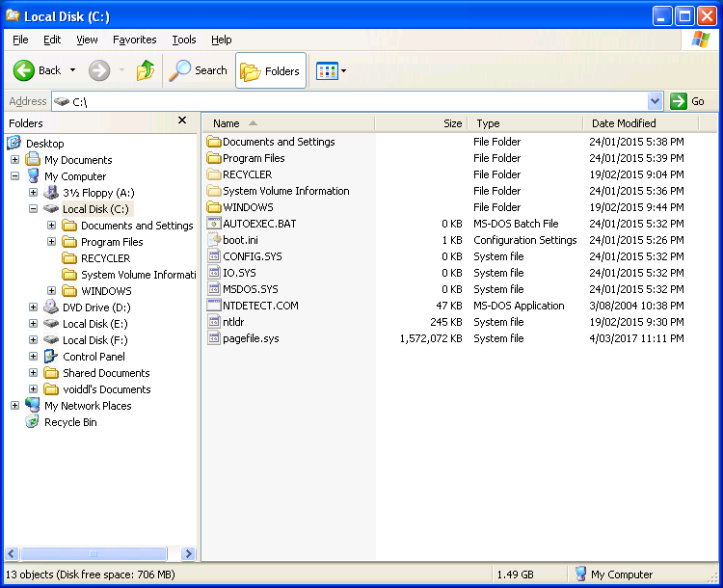Select Local Disk (F:) drive icon
This screenshot has height=588, width=723.
point(51,340)
